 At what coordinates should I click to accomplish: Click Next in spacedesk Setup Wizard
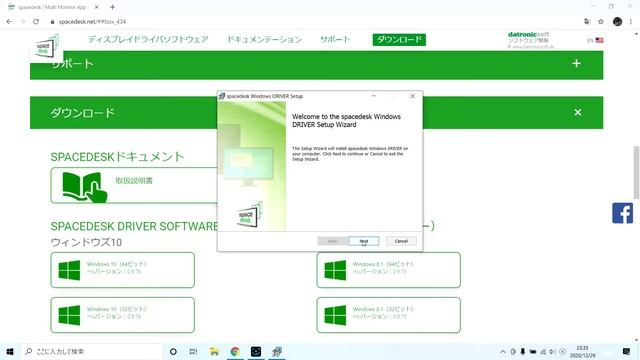pyautogui.click(x=364, y=241)
